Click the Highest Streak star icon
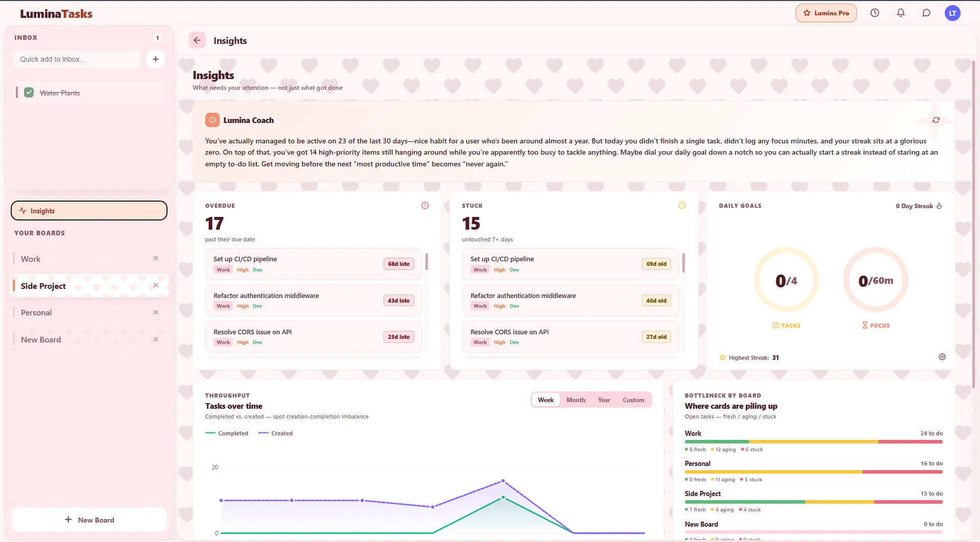 click(x=723, y=357)
